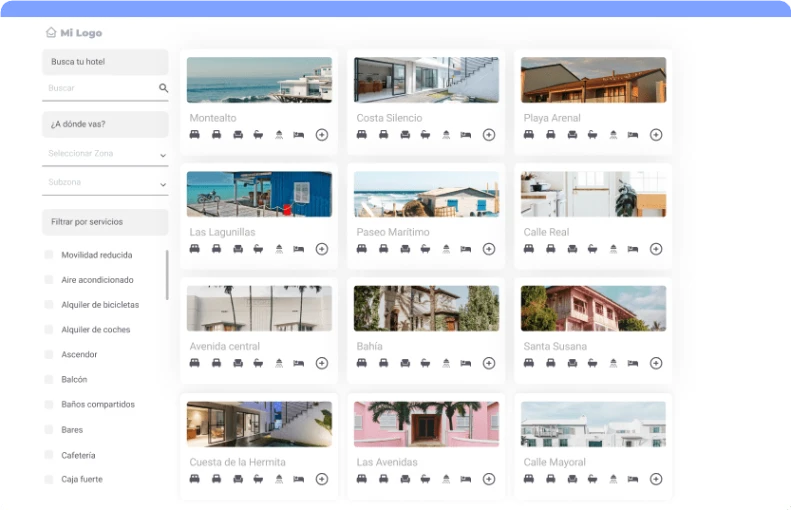Image resolution: width=791 pixels, height=510 pixels.
Task: Click the bathtub icon on Costa Silencio card
Action: click(425, 135)
